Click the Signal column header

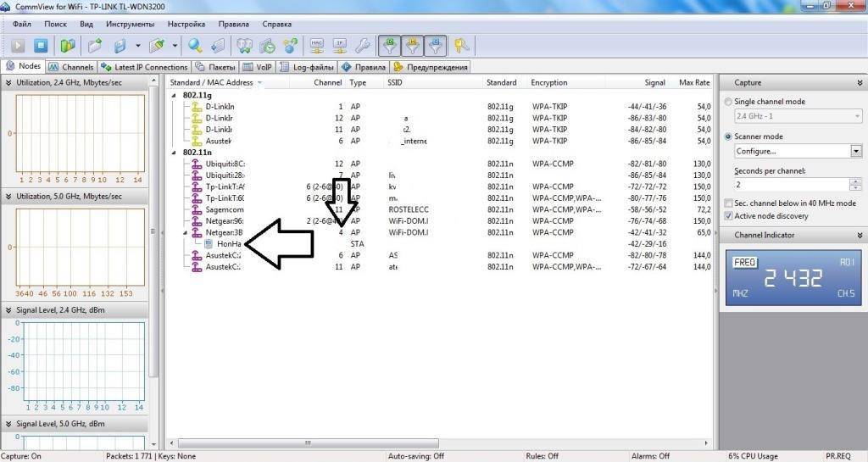pos(654,83)
